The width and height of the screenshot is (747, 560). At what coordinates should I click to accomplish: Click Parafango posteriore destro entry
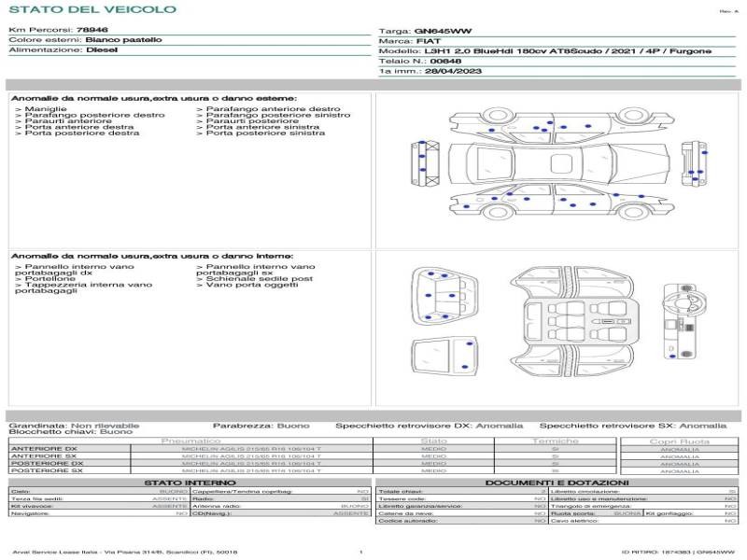coord(90,115)
